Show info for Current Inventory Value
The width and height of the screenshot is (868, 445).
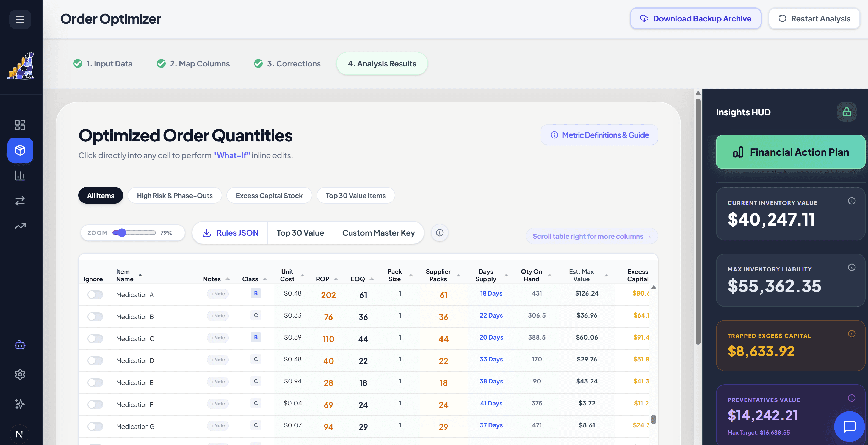coord(852,201)
